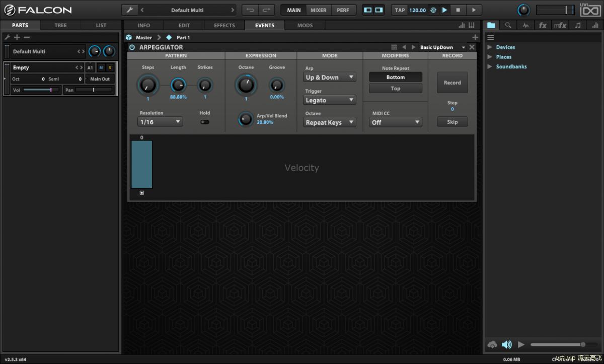Switch to the EDIT tab
604x364 pixels.
184,25
